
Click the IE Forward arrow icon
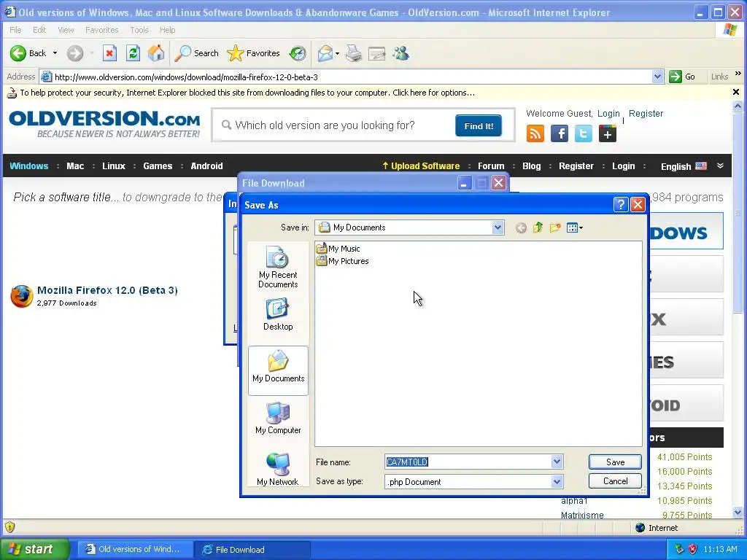75,53
